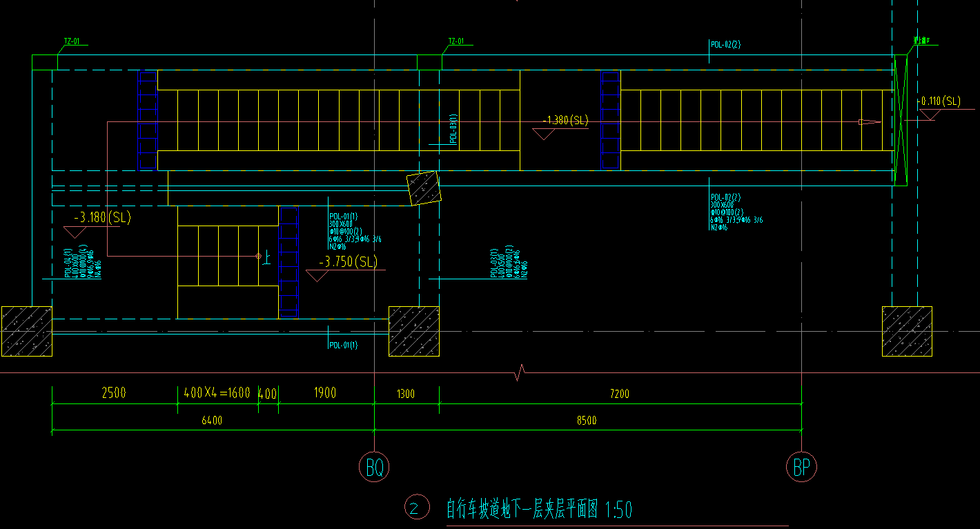Click the 8500 overall dimension value

coord(587,421)
